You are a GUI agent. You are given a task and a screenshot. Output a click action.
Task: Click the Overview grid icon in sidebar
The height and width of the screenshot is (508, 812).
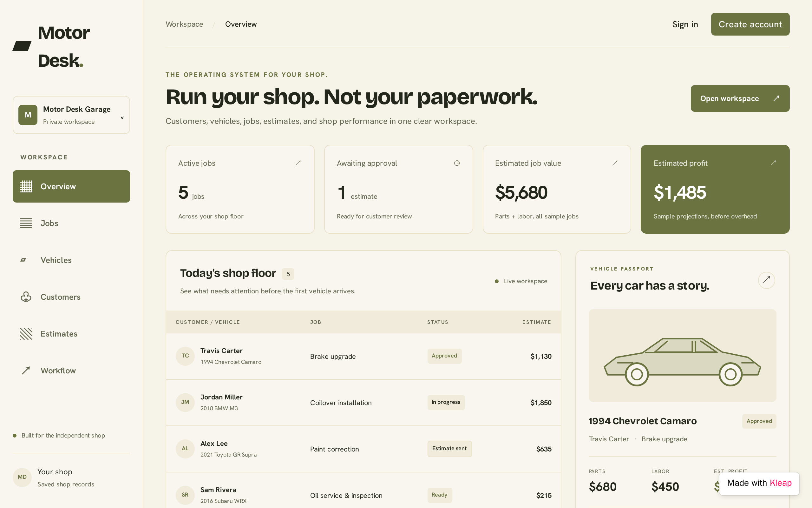26,186
